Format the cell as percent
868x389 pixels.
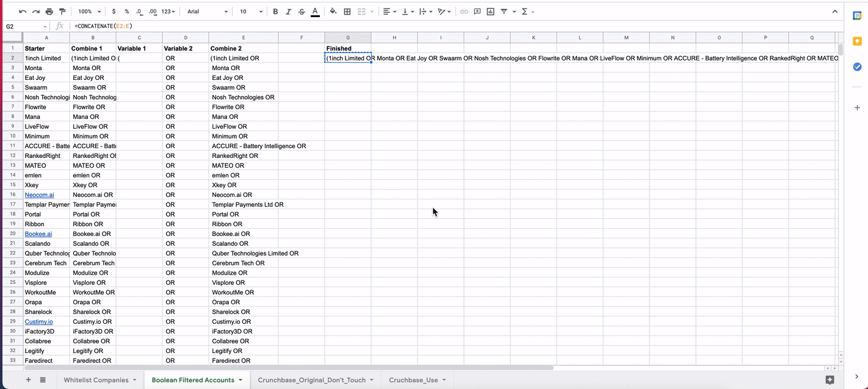tap(126, 12)
